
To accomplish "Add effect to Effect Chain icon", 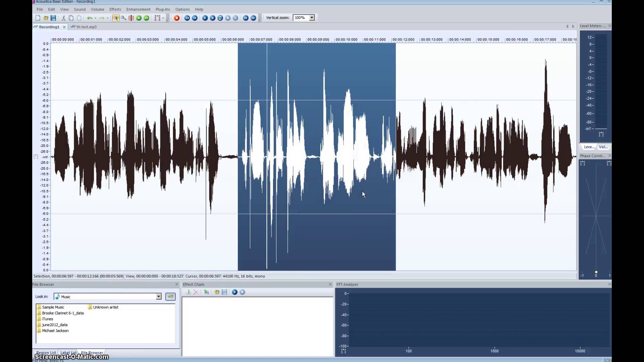I will pyautogui.click(x=188, y=292).
